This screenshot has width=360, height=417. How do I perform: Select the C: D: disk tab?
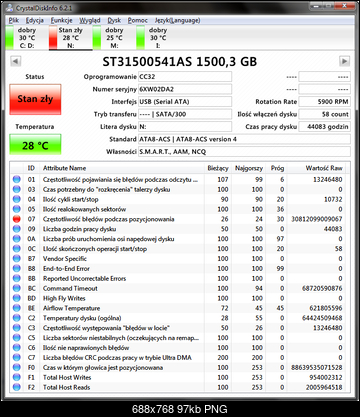point(27,38)
